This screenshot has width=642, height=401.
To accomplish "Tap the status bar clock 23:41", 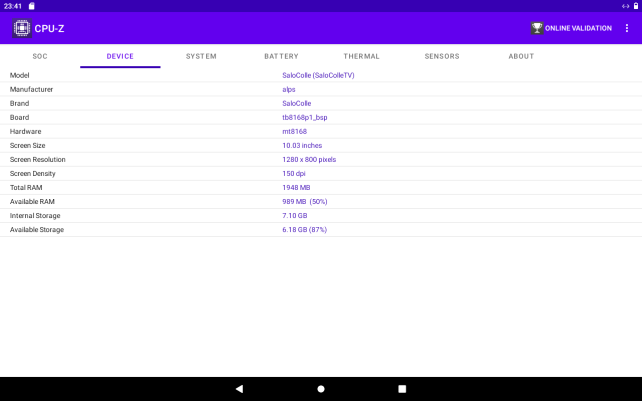I will coord(13,6).
